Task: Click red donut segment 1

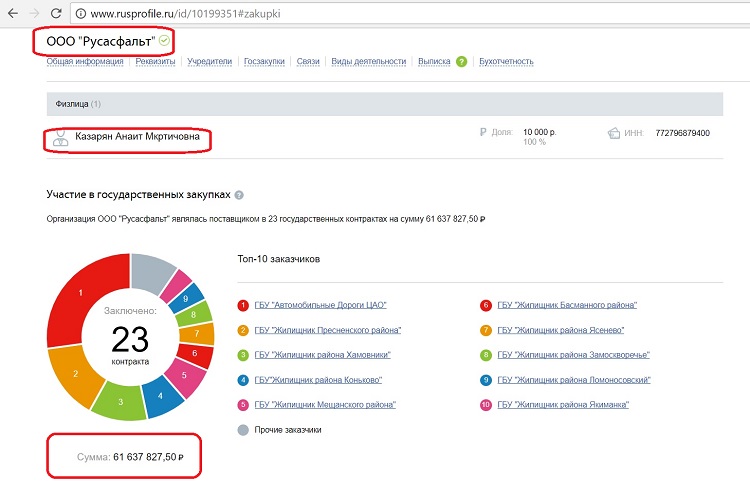Action: 80,293
